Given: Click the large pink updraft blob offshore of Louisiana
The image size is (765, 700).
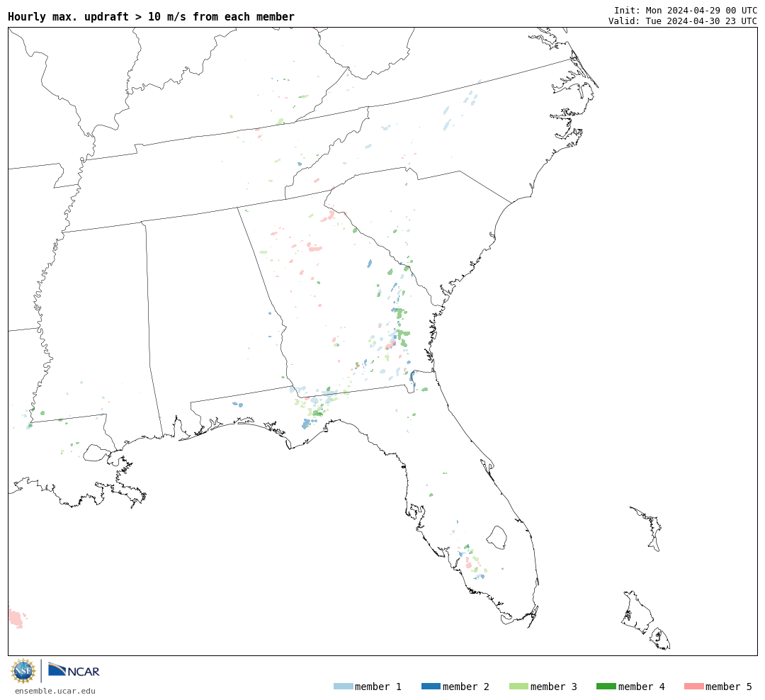Looking at the screenshot, I should [x=16, y=618].
